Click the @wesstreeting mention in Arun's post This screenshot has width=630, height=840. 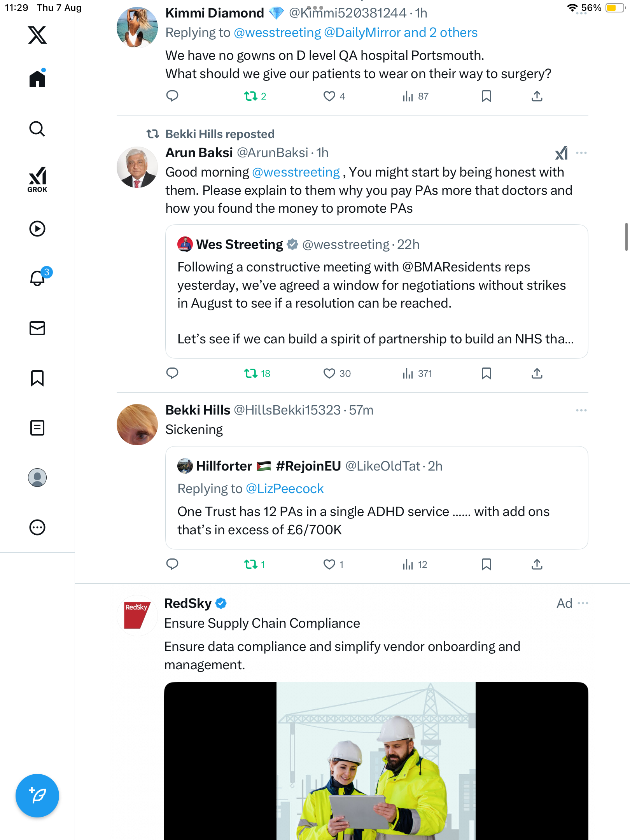pos(296,172)
